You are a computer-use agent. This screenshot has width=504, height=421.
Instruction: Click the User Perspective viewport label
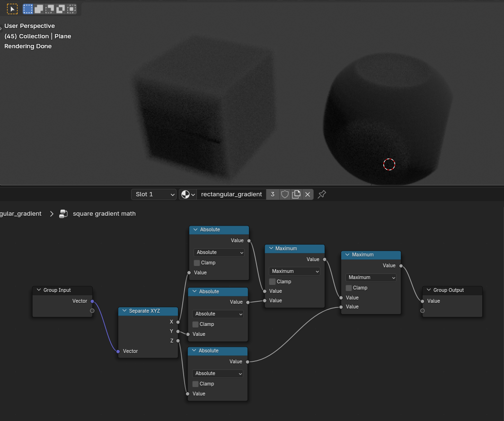[x=29, y=26]
